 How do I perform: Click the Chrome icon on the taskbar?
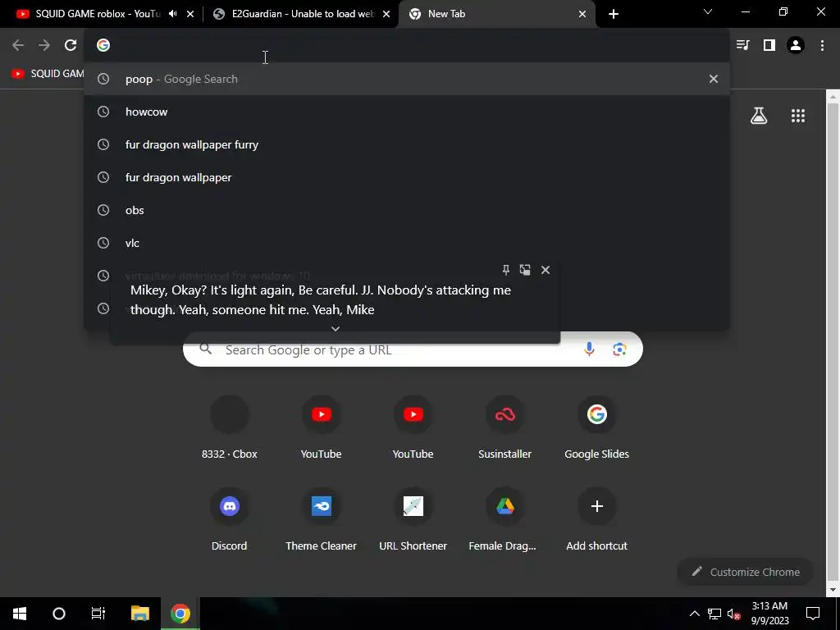180,614
